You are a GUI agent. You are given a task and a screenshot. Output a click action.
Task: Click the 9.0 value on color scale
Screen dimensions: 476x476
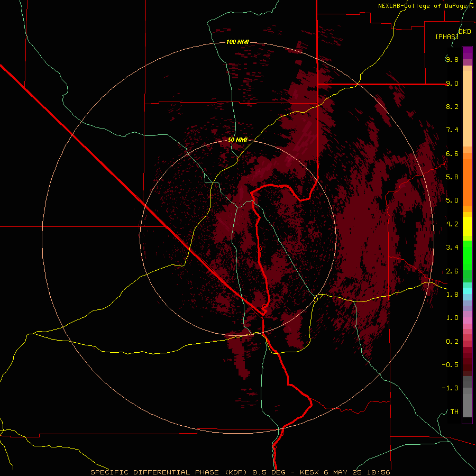(452, 83)
